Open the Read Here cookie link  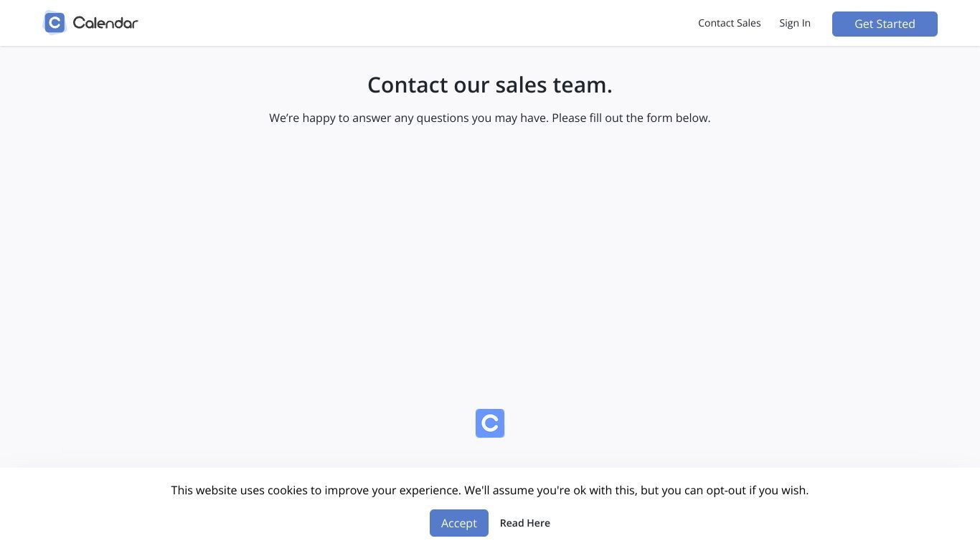pyautogui.click(x=525, y=523)
